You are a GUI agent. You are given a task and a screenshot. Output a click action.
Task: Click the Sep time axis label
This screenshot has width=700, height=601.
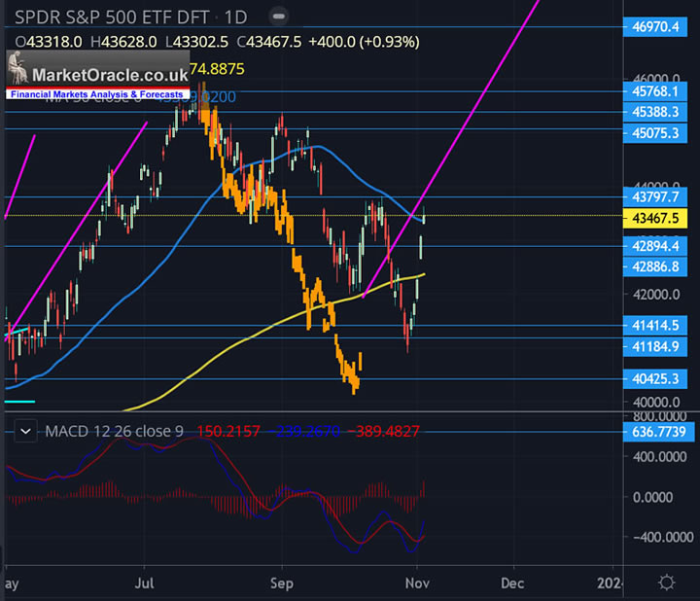(282, 583)
